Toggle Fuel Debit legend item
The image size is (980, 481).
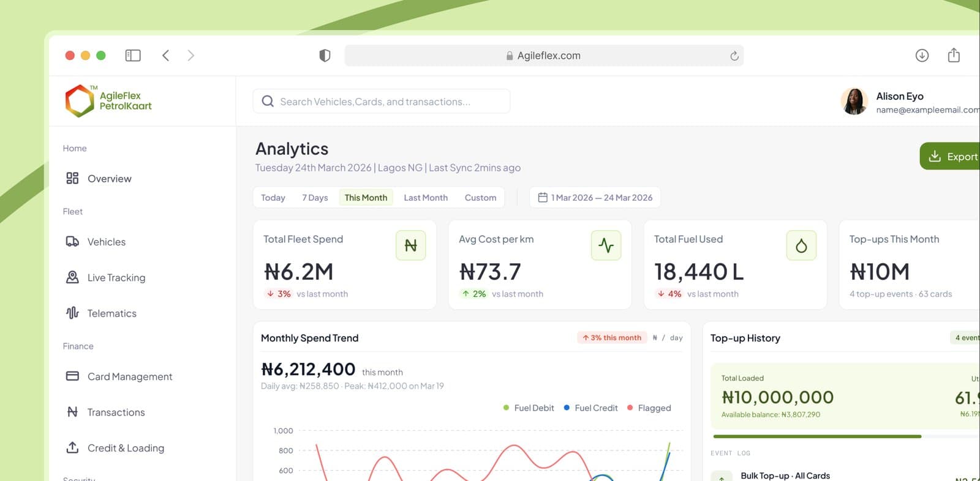[x=528, y=408]
